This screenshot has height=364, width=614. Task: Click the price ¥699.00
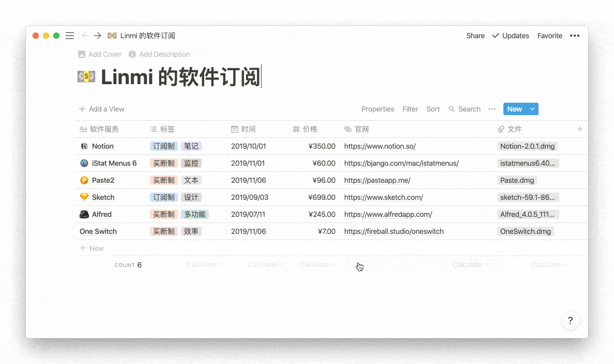[x=321, y=197]
